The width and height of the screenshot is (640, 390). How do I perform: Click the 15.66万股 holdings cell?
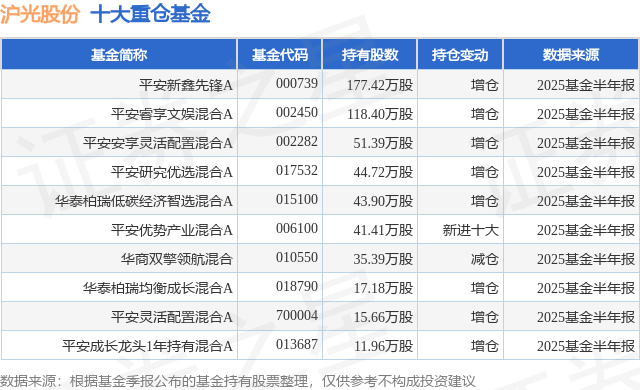coord(383,317)
